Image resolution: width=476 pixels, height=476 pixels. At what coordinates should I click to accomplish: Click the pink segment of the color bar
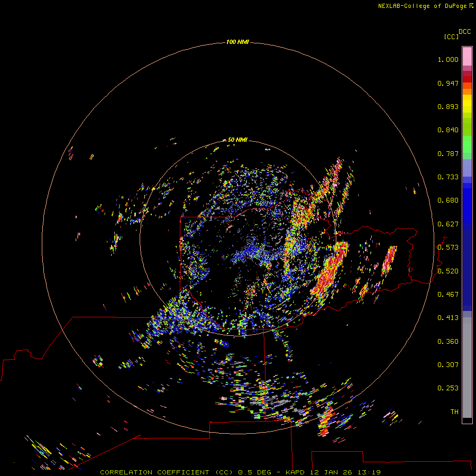pos(467,56)
